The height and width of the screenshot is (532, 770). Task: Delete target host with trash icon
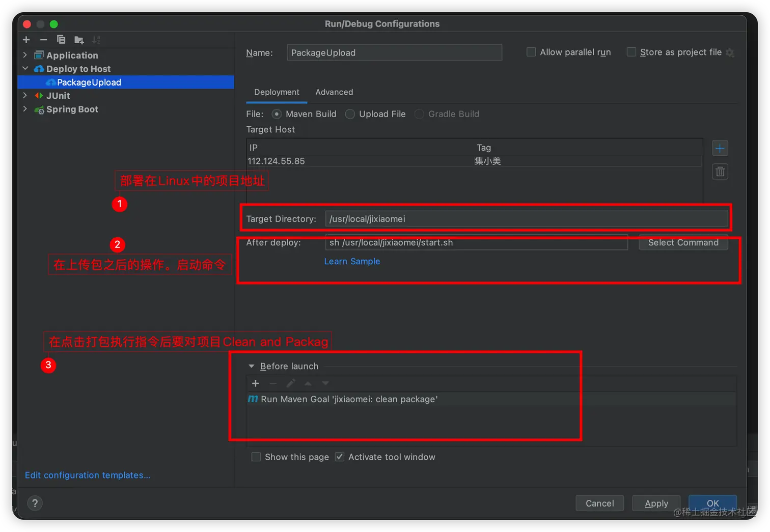pyautogui.click(x=720, y=172)
